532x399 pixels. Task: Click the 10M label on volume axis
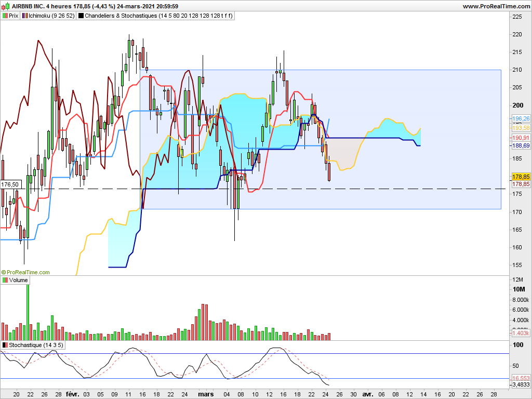[x=519, y=289]
